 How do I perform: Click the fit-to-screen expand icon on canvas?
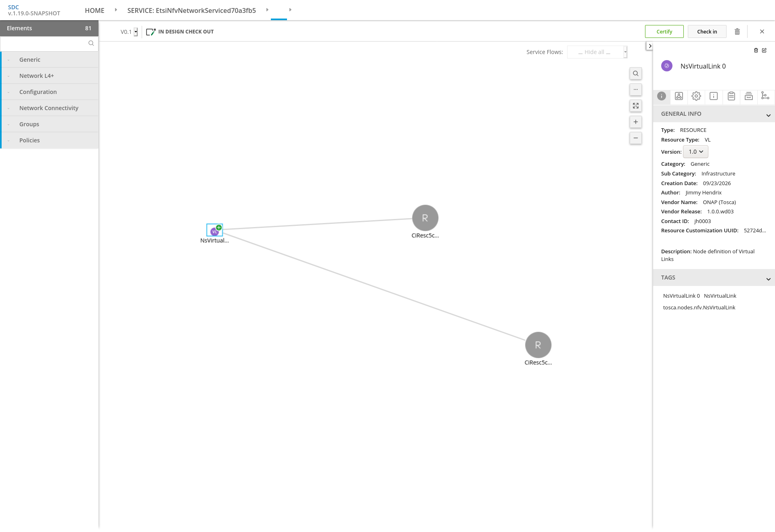pyautogui.click(x=635, y=106)
